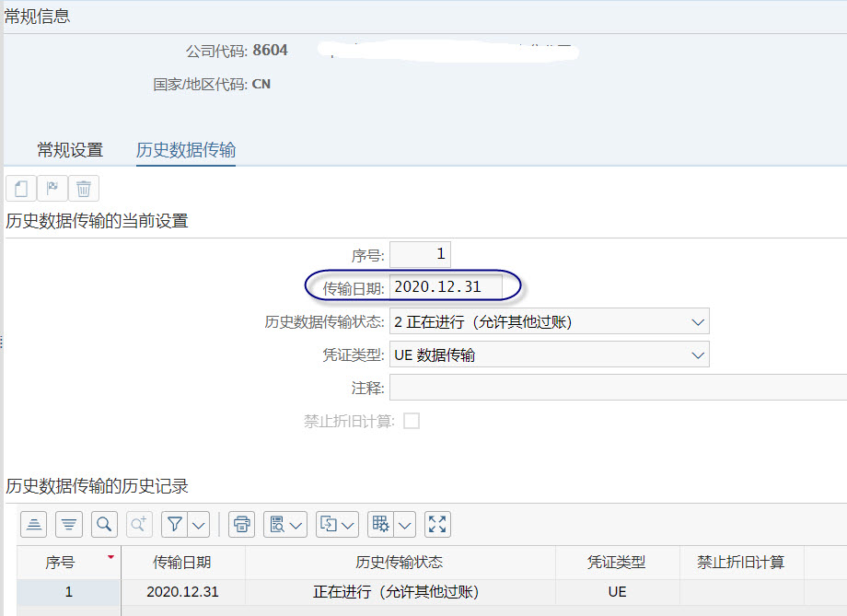
Task: Click the 禁止折旧计算 column header
Action: tap(741, 563)
